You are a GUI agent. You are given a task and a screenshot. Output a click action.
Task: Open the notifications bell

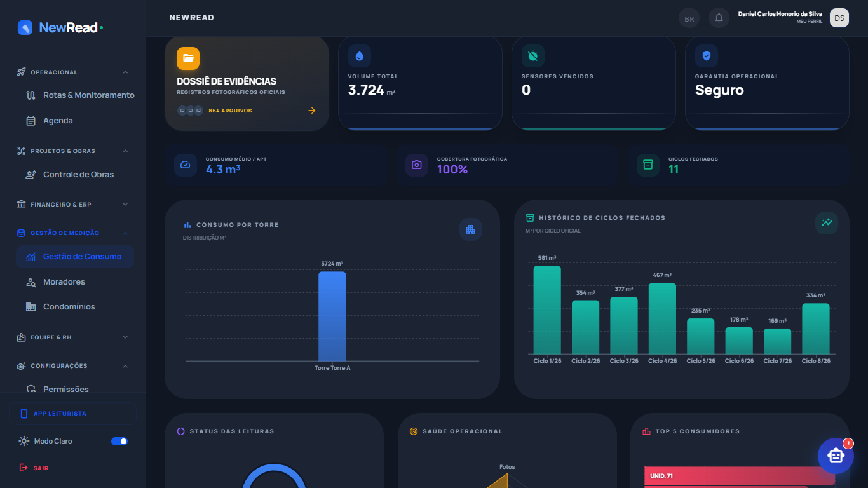pyautogui.click(x=719, y=18)
